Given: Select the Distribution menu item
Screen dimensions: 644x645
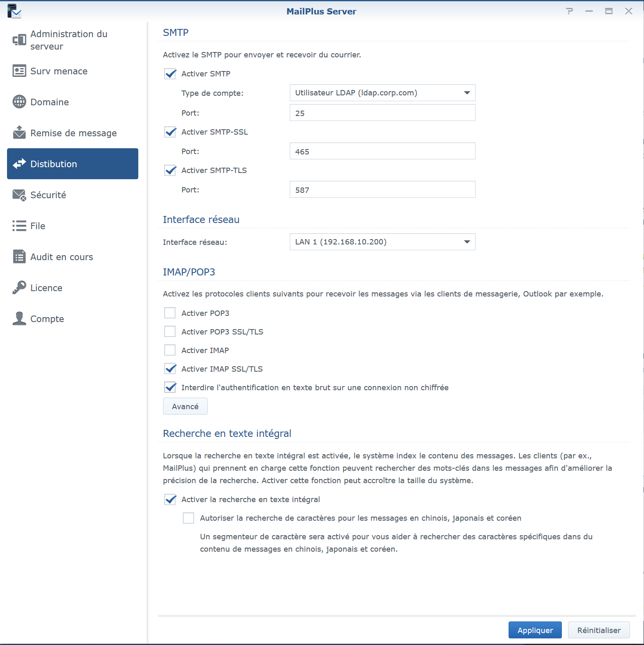Looking at the screenshot, I should tap(73, 164).
